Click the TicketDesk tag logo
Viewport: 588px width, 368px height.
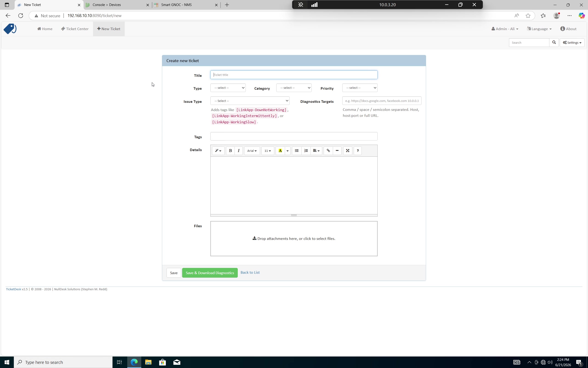point(10,29)
